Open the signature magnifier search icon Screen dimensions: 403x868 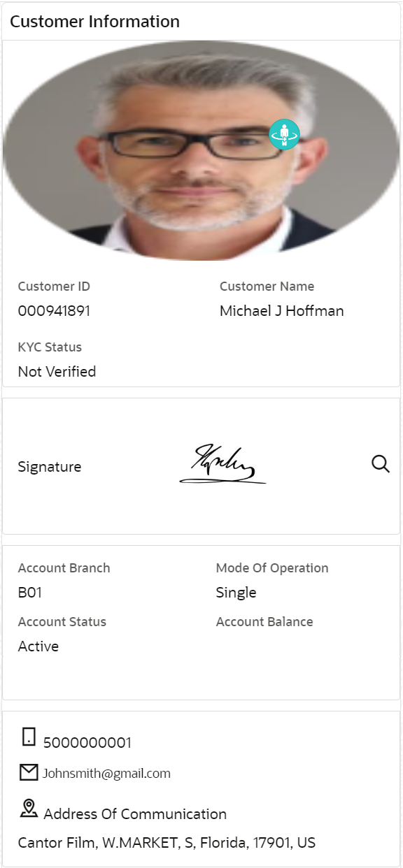(x=381, y=464)
